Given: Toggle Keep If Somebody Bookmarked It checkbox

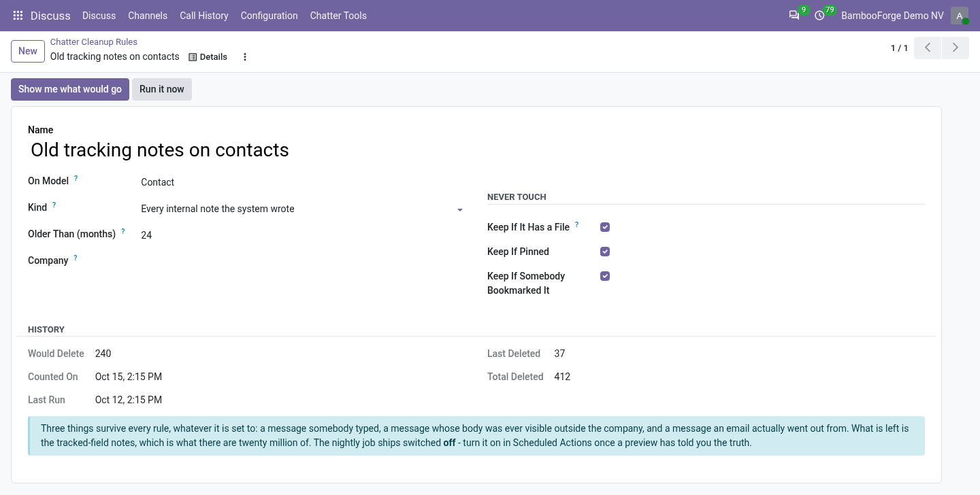Looking at the screenshot, I should pyautogui.click(x=605, y=276).
